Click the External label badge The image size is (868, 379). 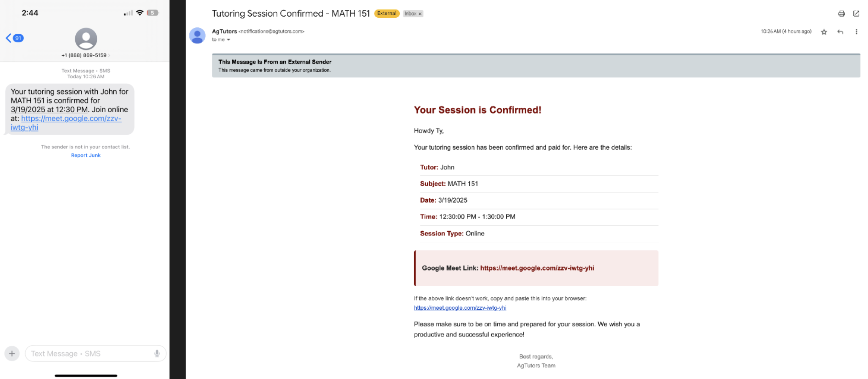point(387,14)
